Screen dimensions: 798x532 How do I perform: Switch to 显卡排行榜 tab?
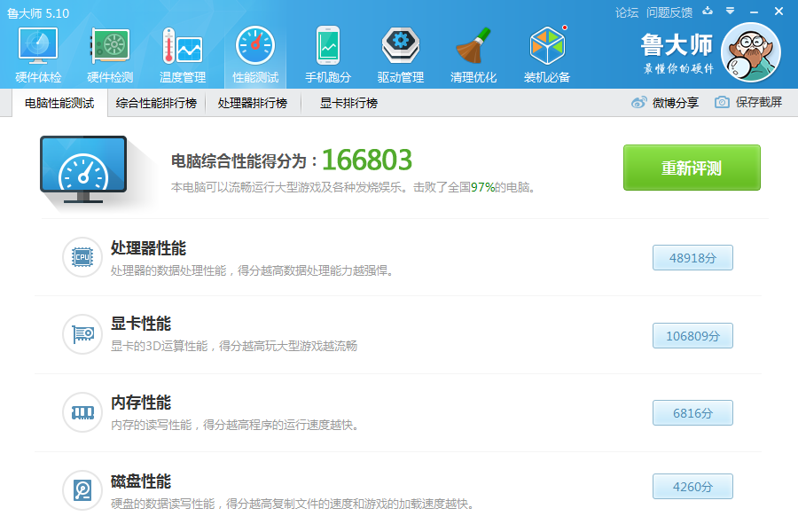coord(348,103)
